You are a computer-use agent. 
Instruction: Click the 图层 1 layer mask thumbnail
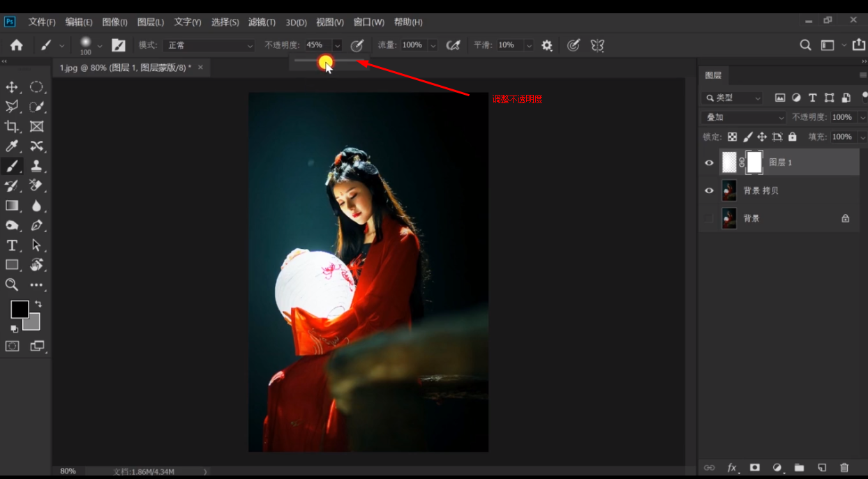point(754,162)
